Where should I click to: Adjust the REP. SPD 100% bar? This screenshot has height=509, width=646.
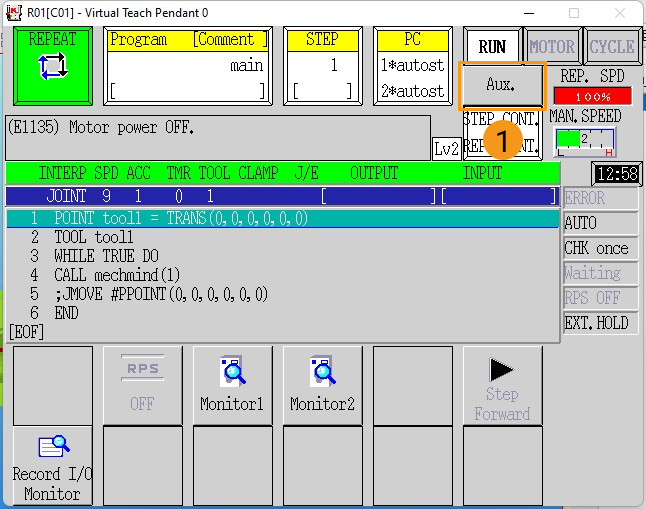[592, 96]
